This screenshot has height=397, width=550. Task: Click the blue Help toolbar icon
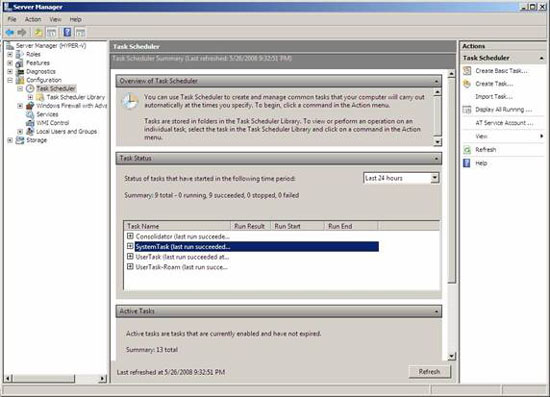(x=67, y=33)
